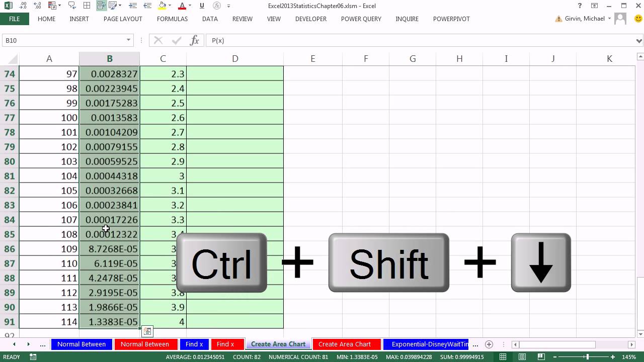Viewport: 644px width, 362px height.
Task: Open the Name Box dropdown arrow
Action: coord(128,40)
